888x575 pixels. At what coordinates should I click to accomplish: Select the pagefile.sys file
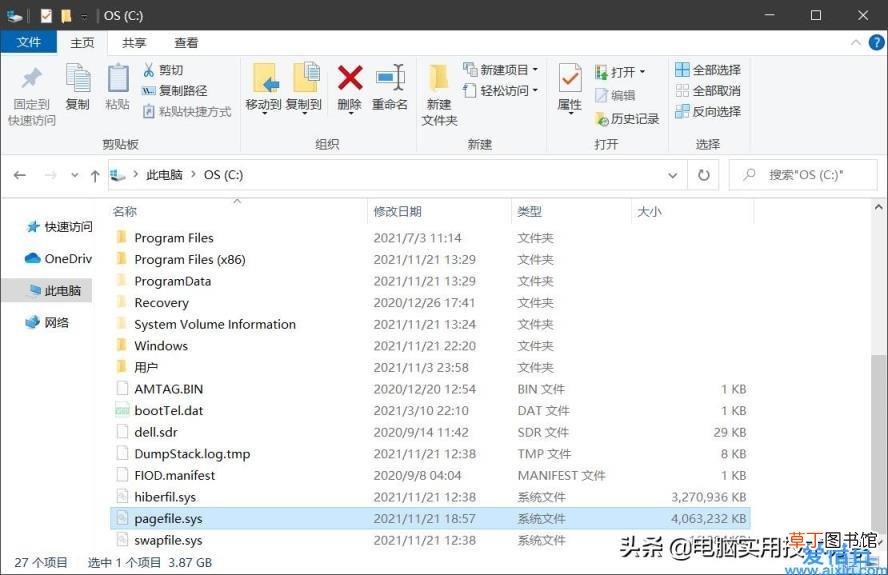pos(430,518)
